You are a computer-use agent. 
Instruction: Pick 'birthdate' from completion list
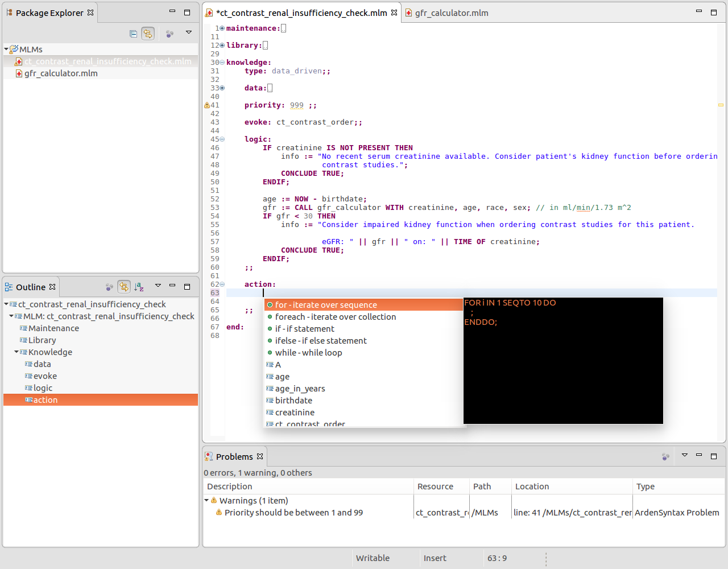(363, 401)
